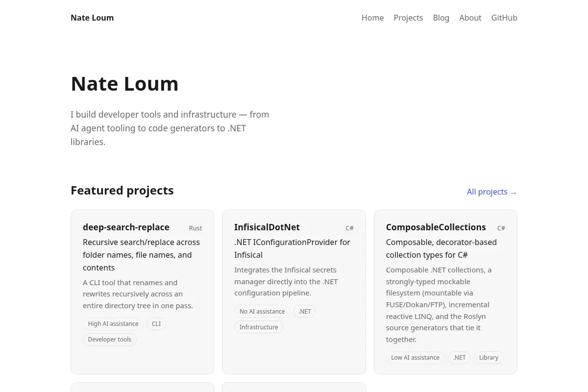Open the Home nav link
Image resolution: width=588 pixels, height=392 pixels.
372,18
